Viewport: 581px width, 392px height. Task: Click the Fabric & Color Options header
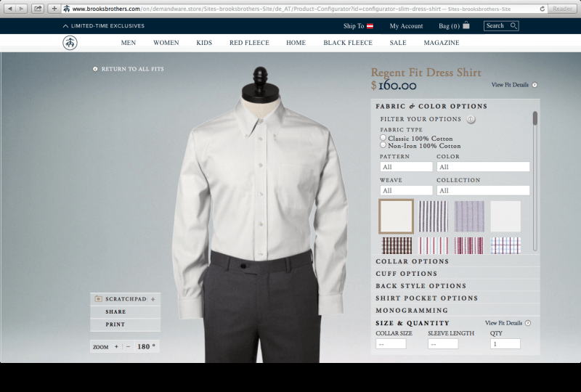[431, 106]
